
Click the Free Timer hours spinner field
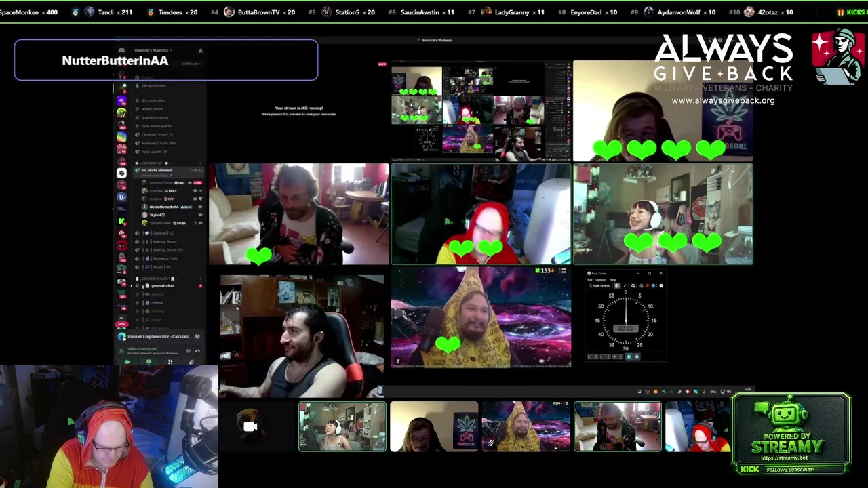point(593,357)
